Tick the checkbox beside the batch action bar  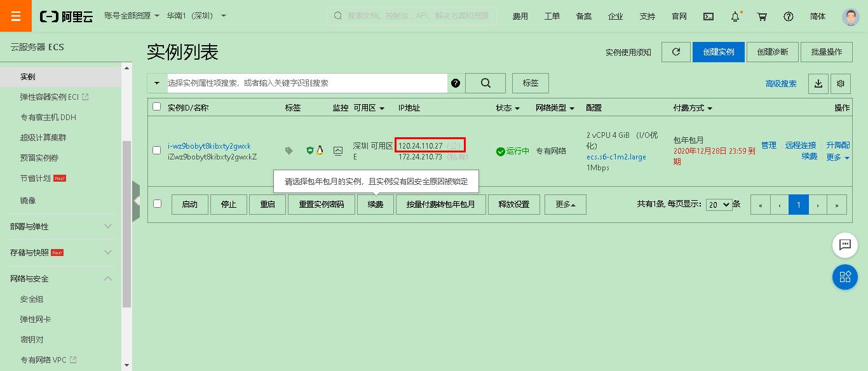pos(157,204)
